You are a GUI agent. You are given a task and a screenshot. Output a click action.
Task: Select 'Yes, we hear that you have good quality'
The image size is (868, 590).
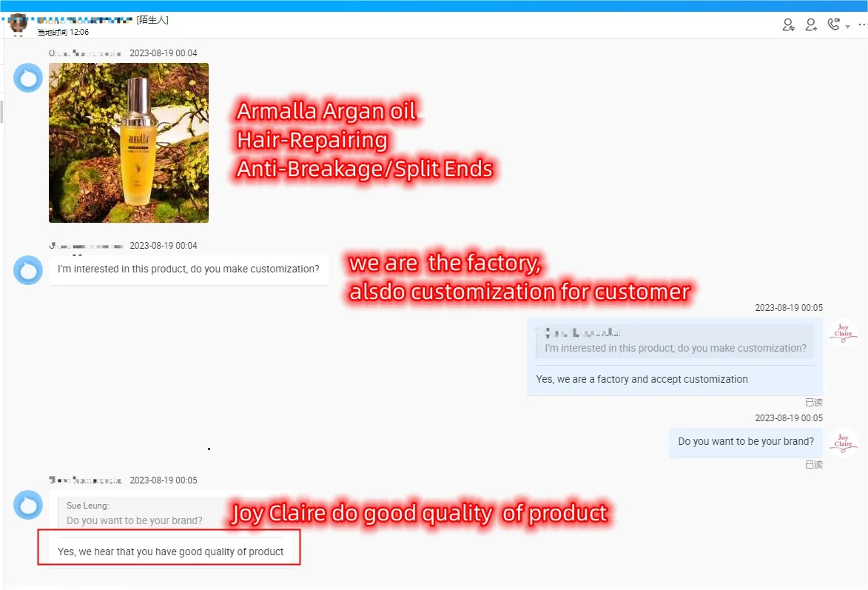pos(170,552)
